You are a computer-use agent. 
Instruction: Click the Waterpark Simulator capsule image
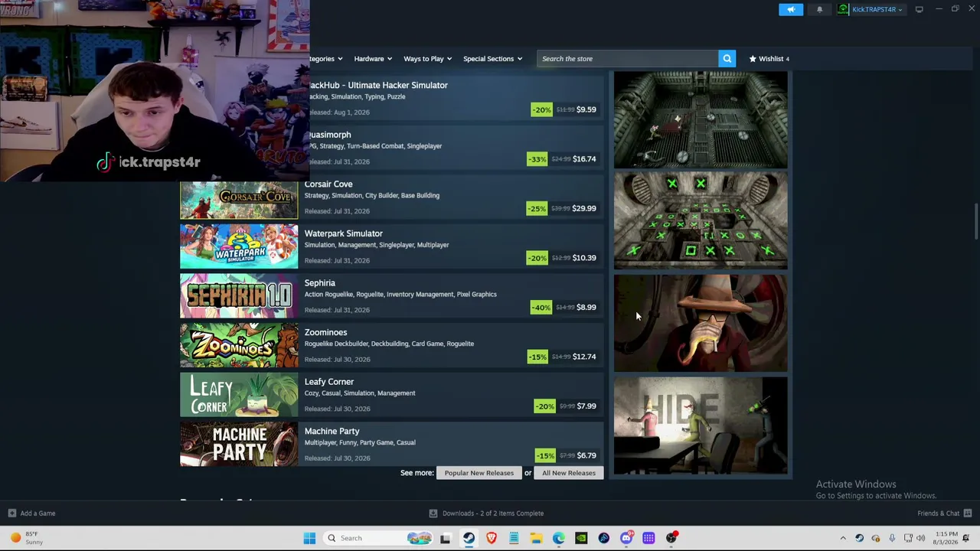pos(239,247)
